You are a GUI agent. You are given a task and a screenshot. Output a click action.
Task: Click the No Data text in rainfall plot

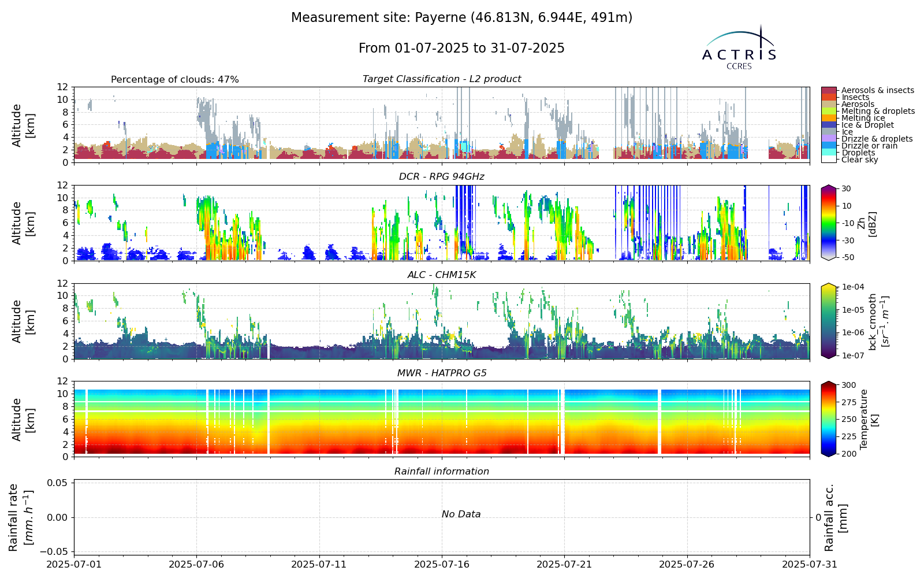[x=461, y=514]
